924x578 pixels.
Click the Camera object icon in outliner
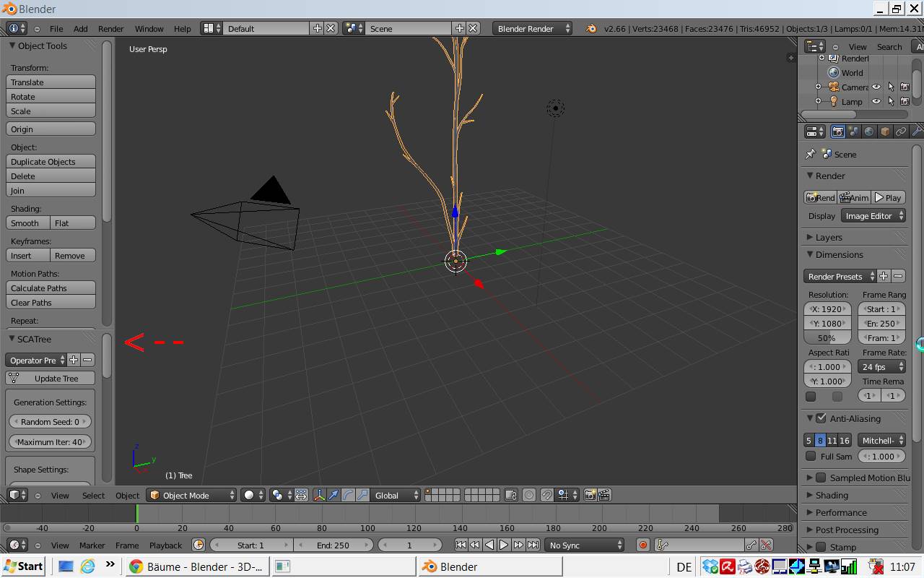834,87
